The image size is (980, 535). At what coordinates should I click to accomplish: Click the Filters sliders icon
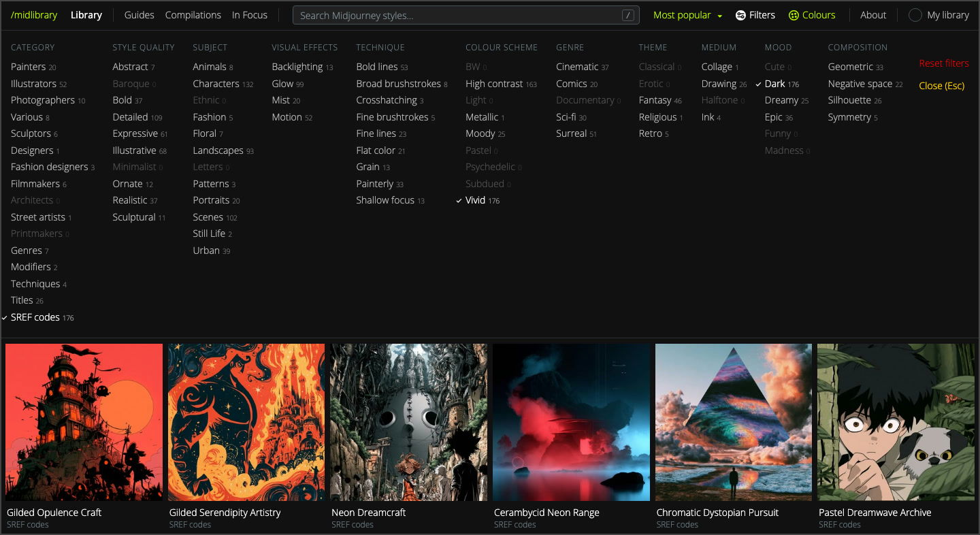(740, 15)
